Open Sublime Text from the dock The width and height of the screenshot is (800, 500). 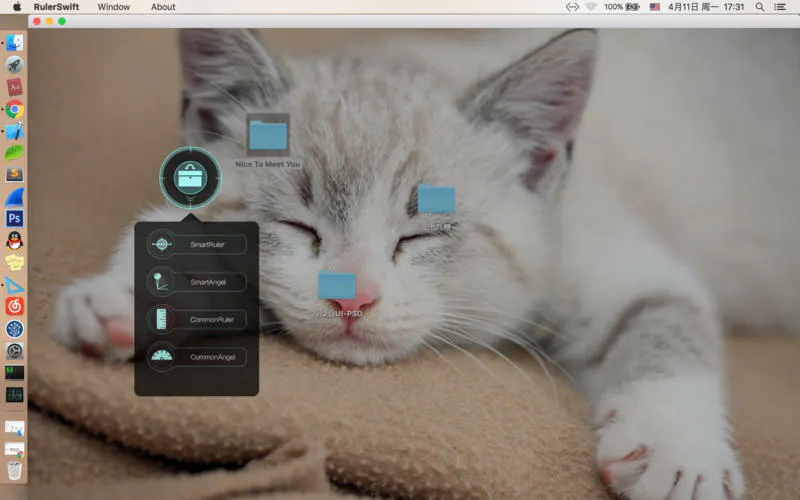point(14,174)
